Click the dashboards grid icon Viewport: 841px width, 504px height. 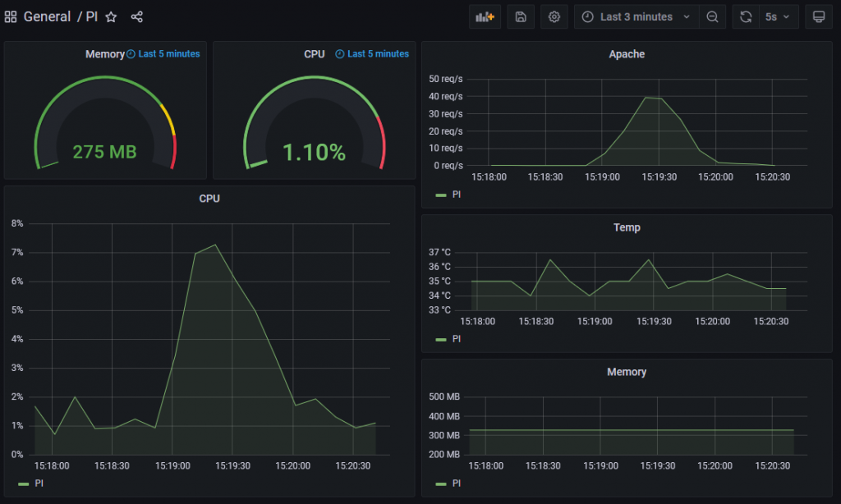[11, 17]
